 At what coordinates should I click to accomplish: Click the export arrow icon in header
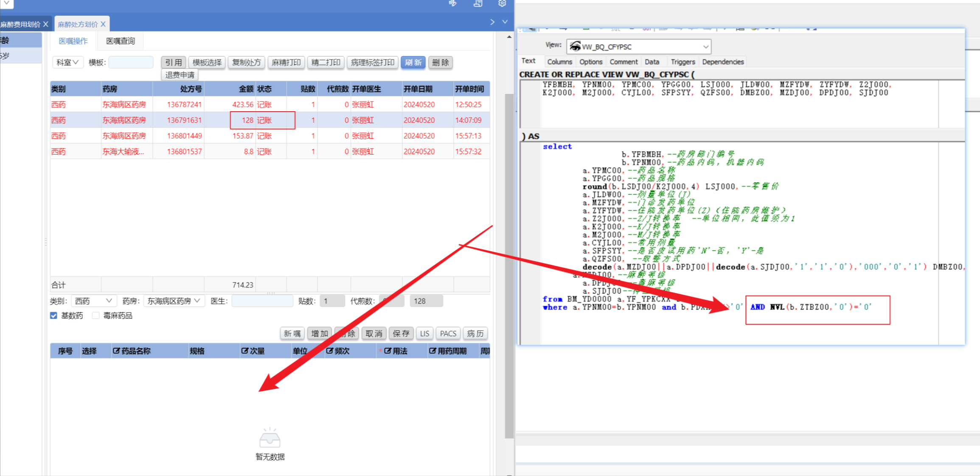click(x=453, y=3)
